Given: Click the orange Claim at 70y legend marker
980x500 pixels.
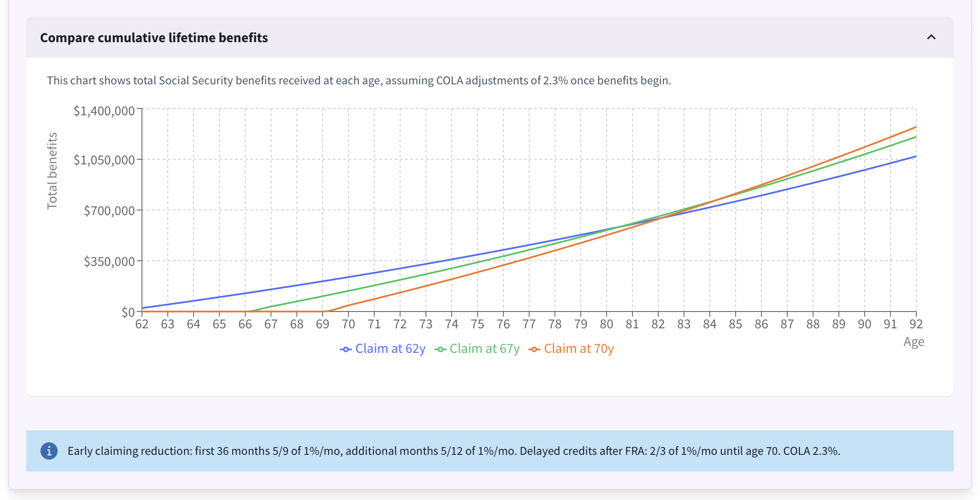Looking at the screenshot, I should 534,349.
